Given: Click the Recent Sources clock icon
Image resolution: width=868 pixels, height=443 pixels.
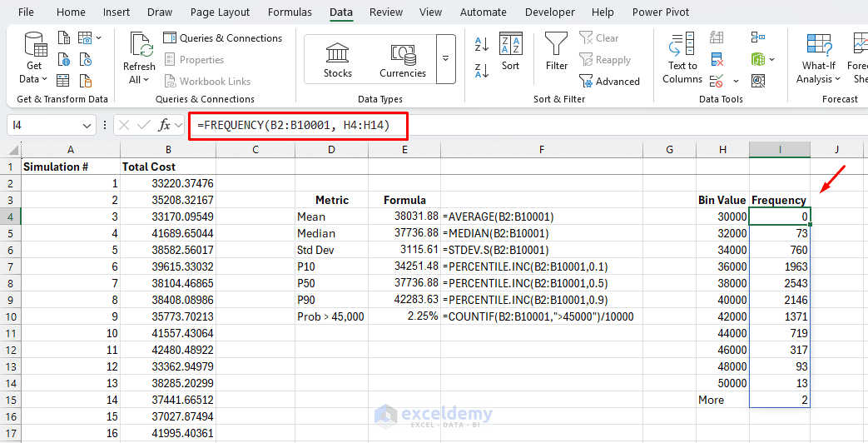Looking at the screenshot, I should [x=85, y=59].
